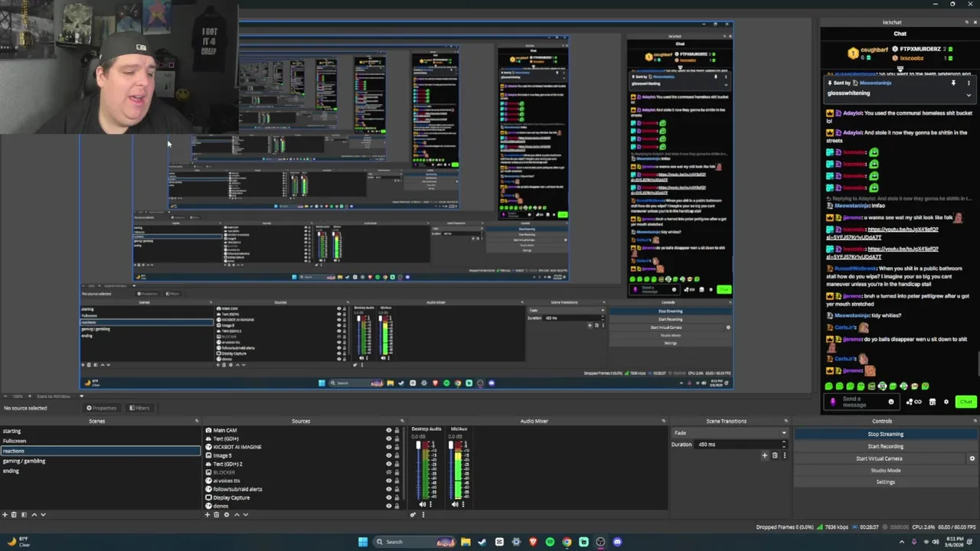
Task: Toggle visibility of KICKBOT AI IMAGINE source
Action: (x=388, y=447)
